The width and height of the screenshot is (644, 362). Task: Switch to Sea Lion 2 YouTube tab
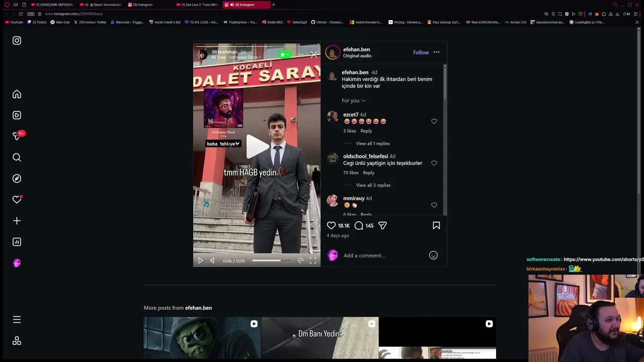point(197,5)
